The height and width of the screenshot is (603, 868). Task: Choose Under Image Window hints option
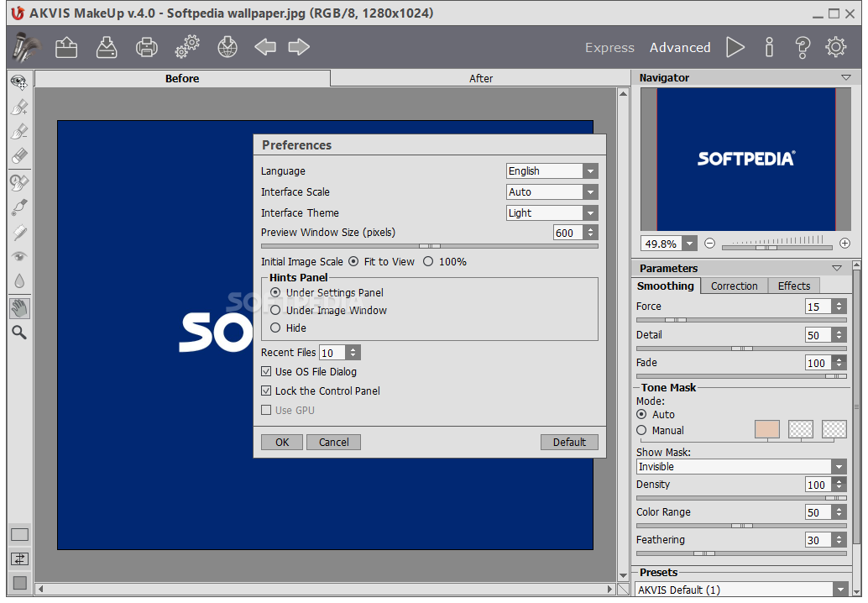(x=275, y=310)
